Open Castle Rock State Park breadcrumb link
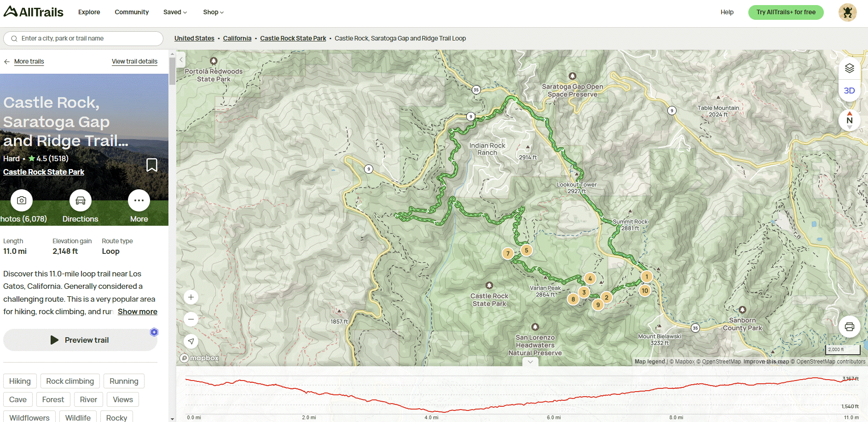This screenshot has width=868, height=422. click(x=293, y=38)
